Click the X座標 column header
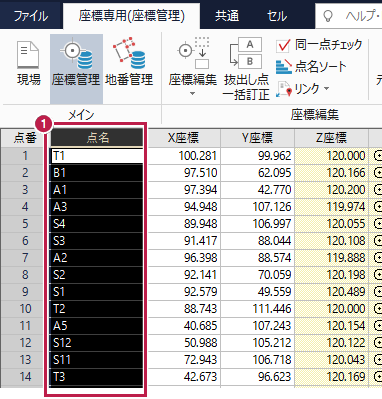The width and height of the screenshot is (382, 399). tap(183, 138)
